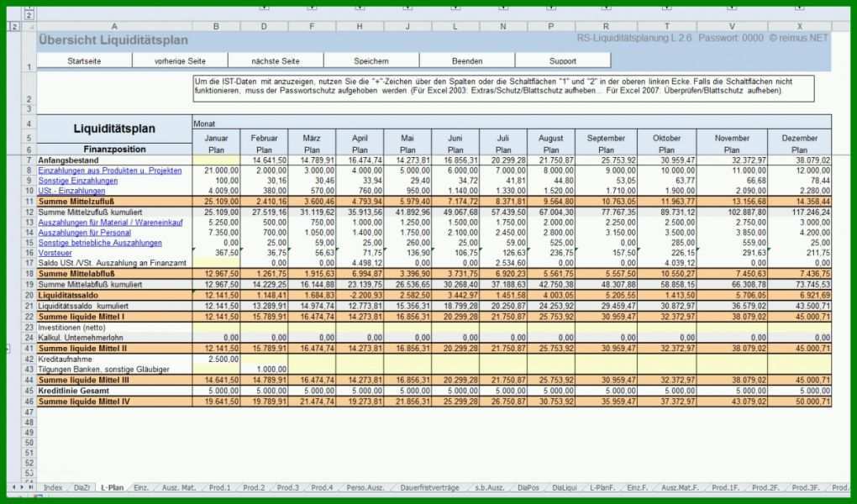The width and height of the screenshot is (857, 504).
Task: Switch to the Dauerfristverträge sheet tab
Action: [429, 487]
